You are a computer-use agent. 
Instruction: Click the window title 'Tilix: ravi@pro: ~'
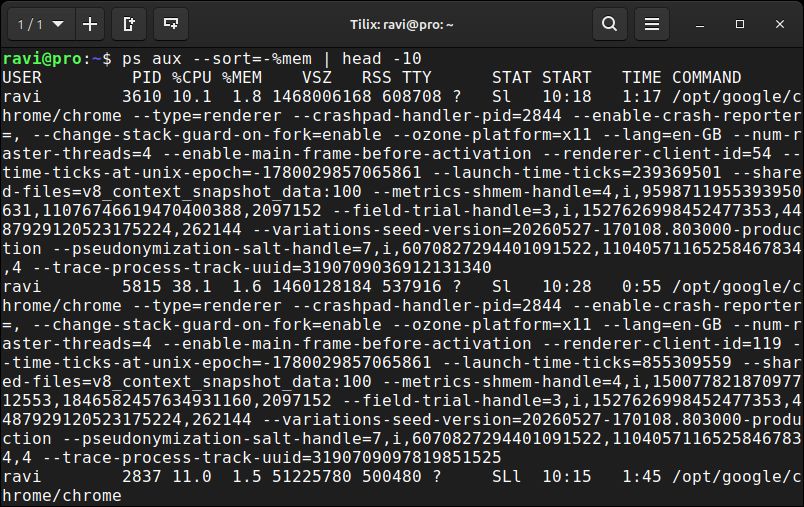pos(401,25)
